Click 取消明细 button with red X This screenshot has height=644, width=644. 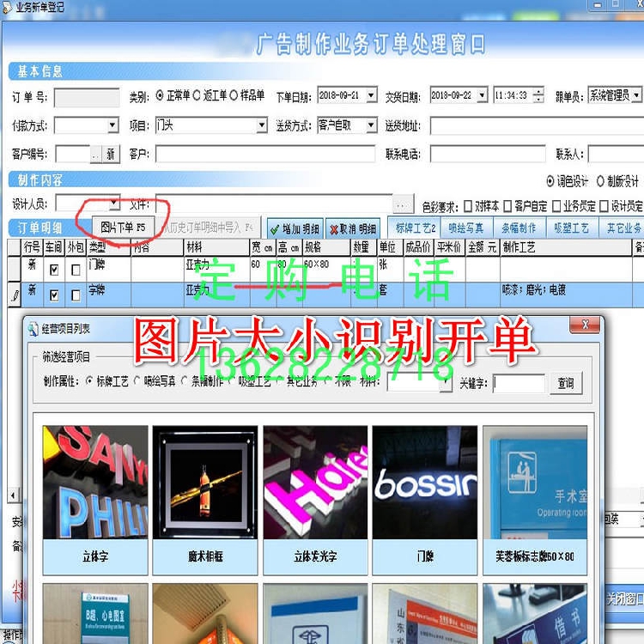tap(353, 228)
